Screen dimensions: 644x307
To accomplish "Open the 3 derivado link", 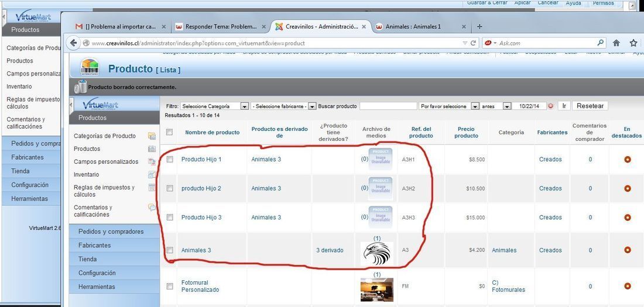I will [330, 250].
